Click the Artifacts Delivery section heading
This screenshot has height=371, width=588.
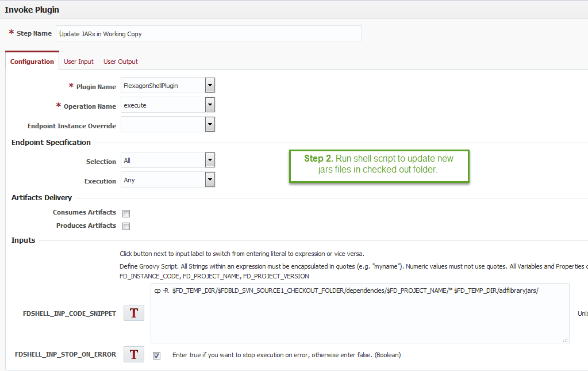point(41,198)
